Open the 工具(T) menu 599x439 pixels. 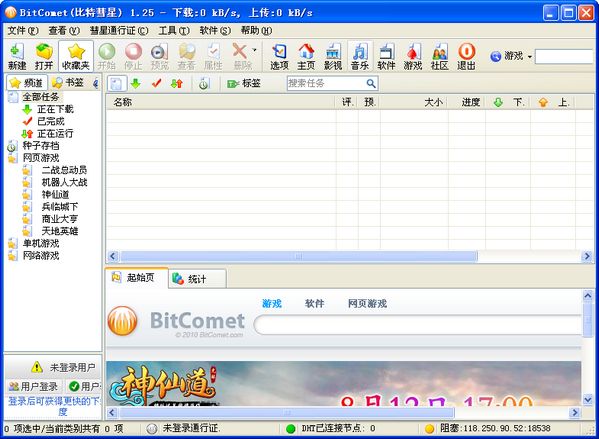point(173,31)
